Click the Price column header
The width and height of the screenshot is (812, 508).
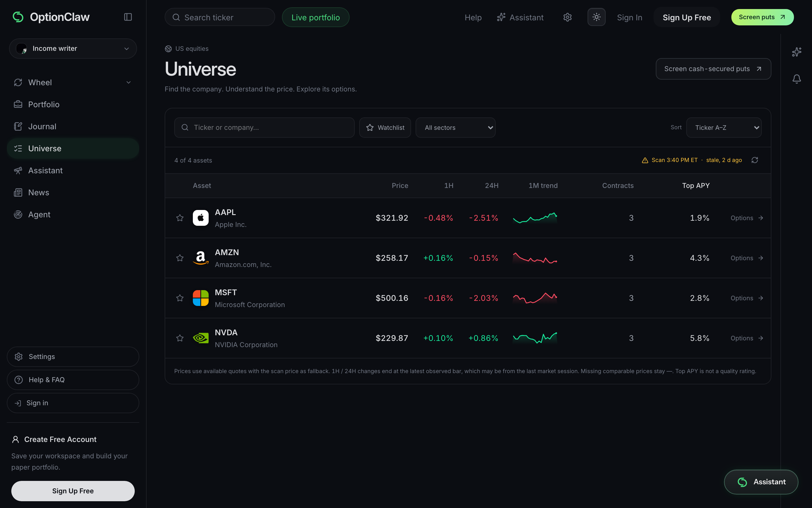[x=400, y=185]
